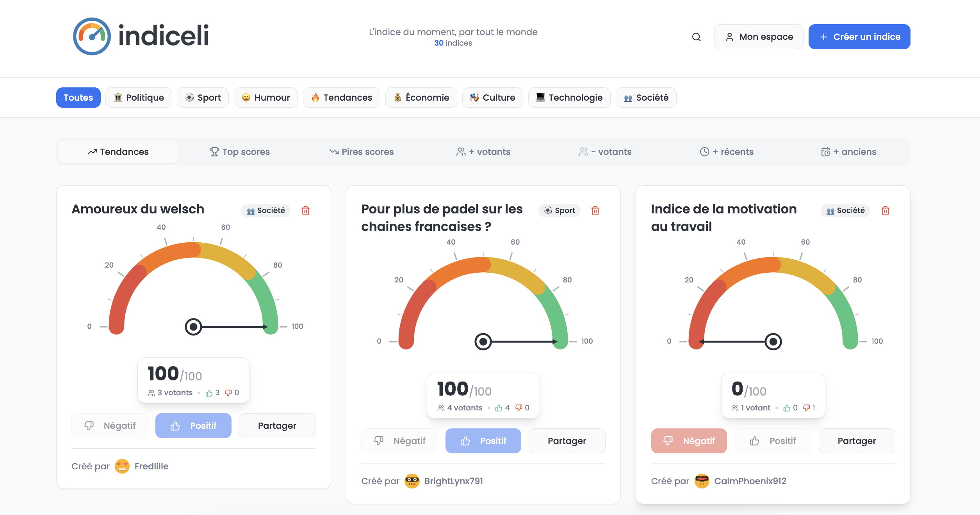Click the thumbs-up icon on the motivation index
Viewport: 980px width, 515px height.
787,408
